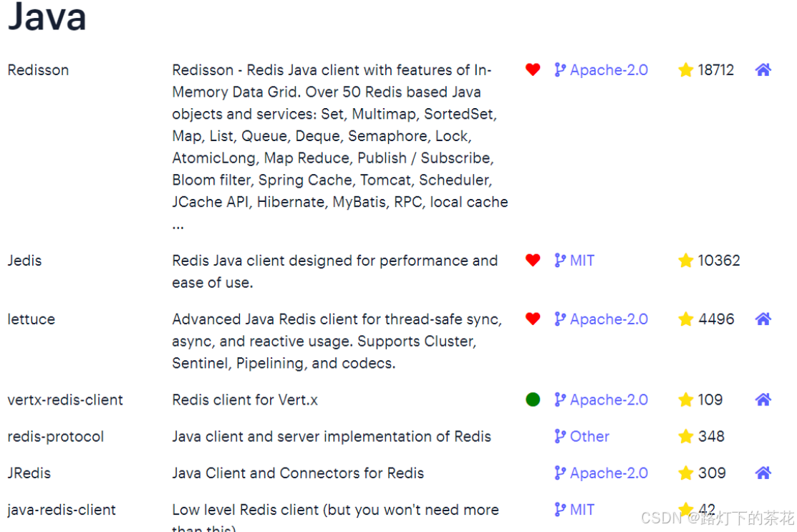Viewport: 797px width, 532px height.
Task: Click the branch icon in the Jedis row
Action: tap(560, 260)
